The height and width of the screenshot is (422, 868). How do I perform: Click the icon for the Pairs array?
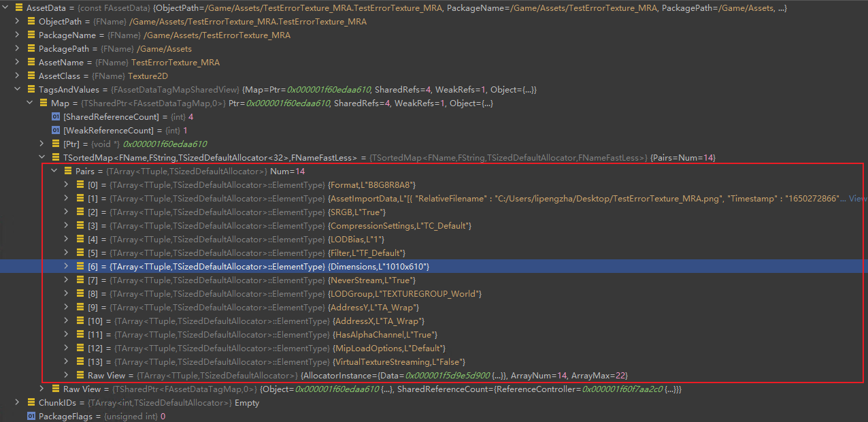(x=68, y=171)
